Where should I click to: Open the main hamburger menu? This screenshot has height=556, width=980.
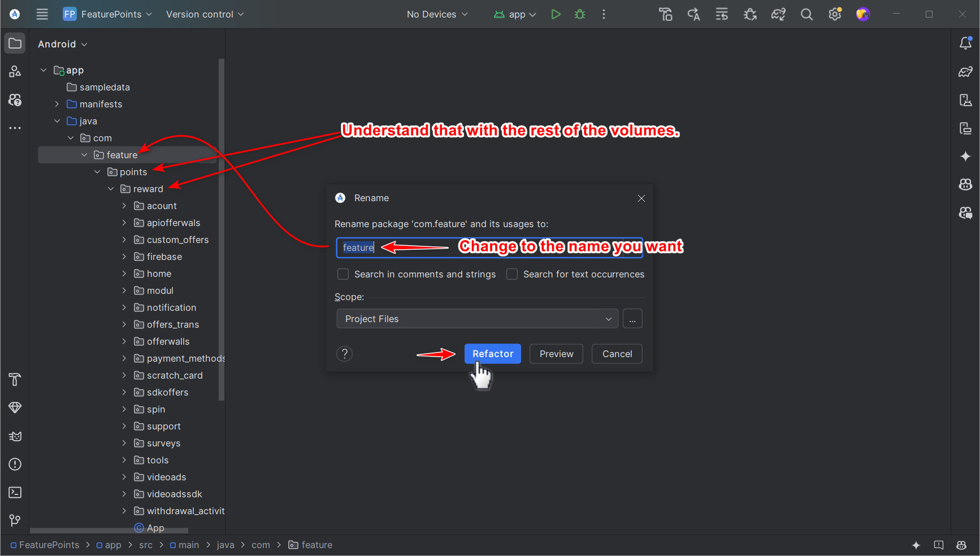[42, 14]
